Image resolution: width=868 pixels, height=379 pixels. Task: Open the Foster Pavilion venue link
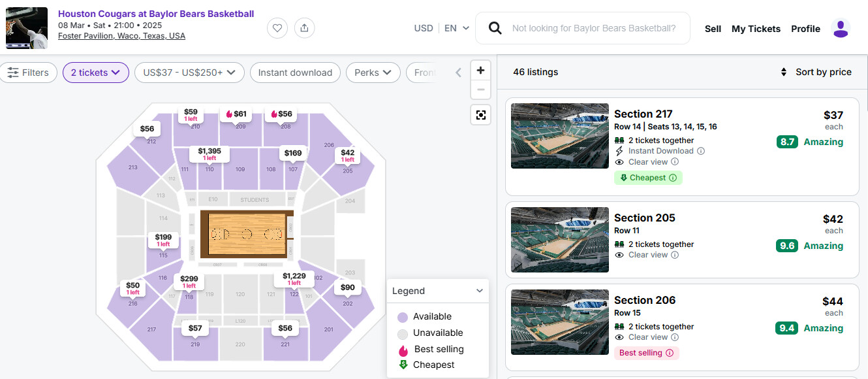tap(121, 36)
